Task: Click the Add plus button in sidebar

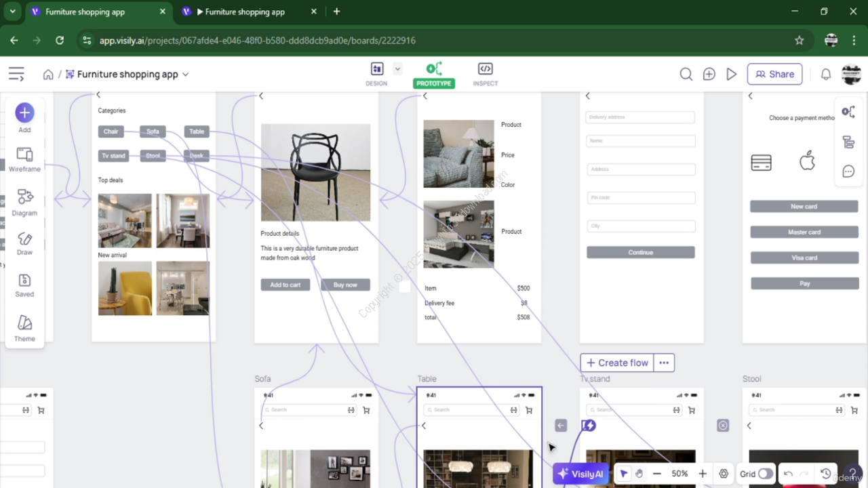Action: tap(24, 113)
